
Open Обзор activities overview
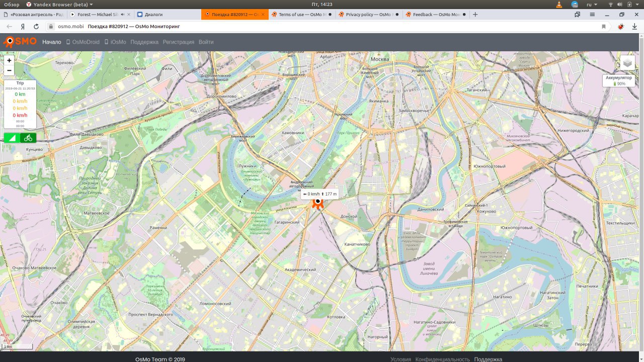coord(11,5)
